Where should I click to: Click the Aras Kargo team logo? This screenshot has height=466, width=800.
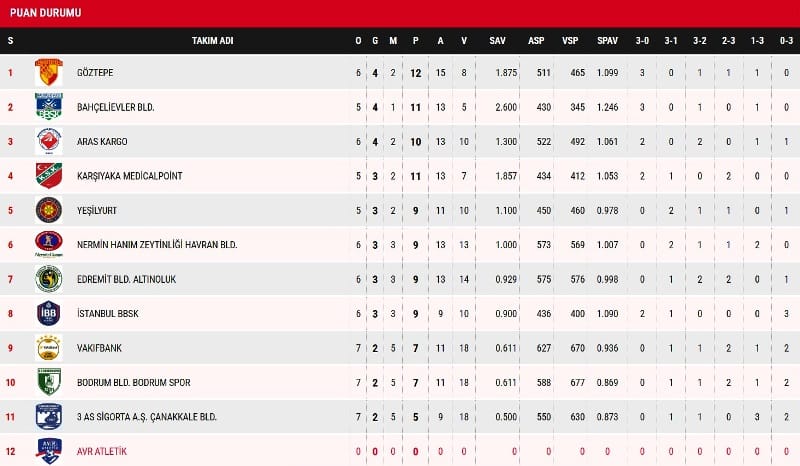click(48, 141)
